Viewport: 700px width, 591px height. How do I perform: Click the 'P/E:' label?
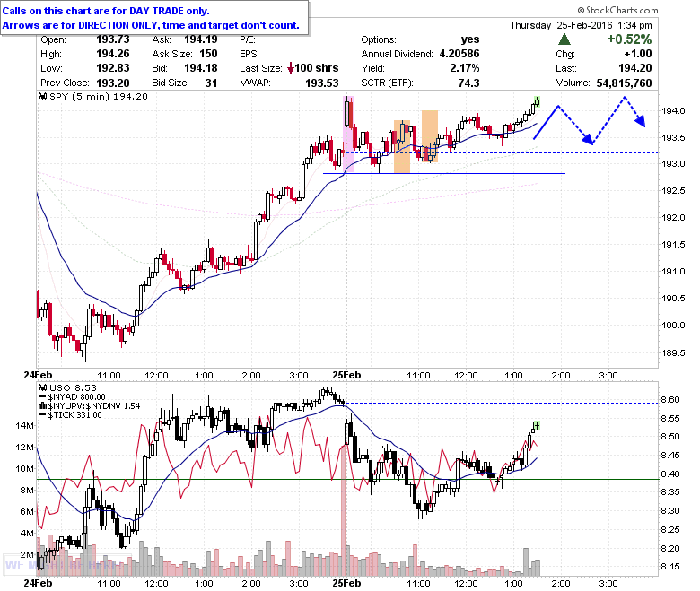coord(248,39)
